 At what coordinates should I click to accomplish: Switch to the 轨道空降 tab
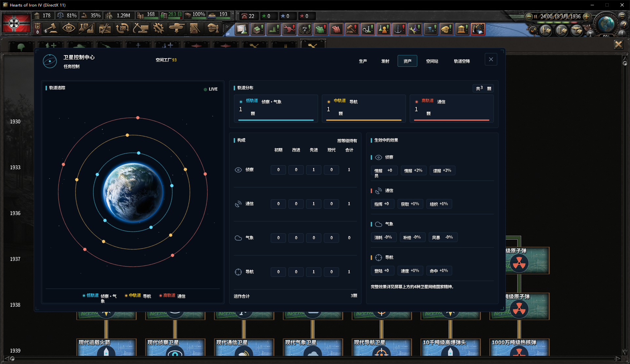[462, 61]
